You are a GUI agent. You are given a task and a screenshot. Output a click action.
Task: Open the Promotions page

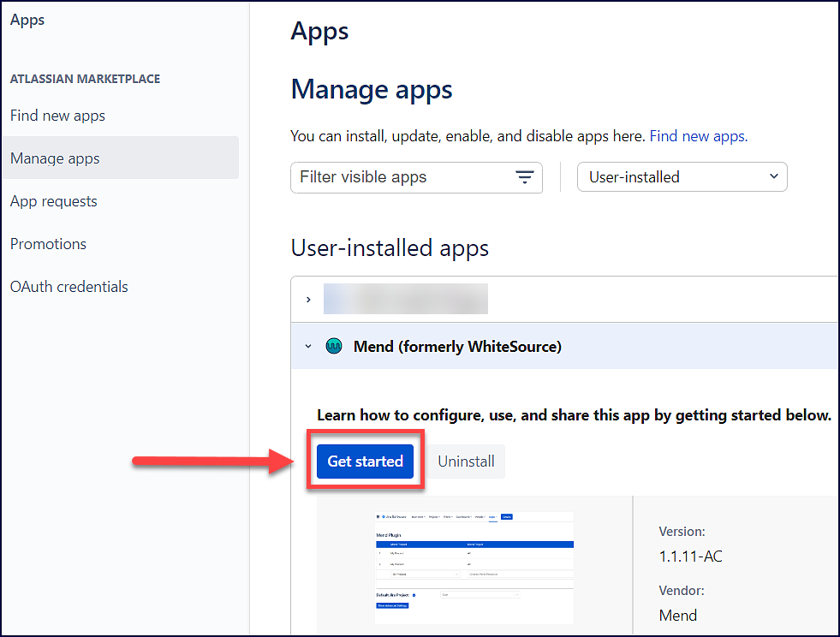tap(48, 244)
